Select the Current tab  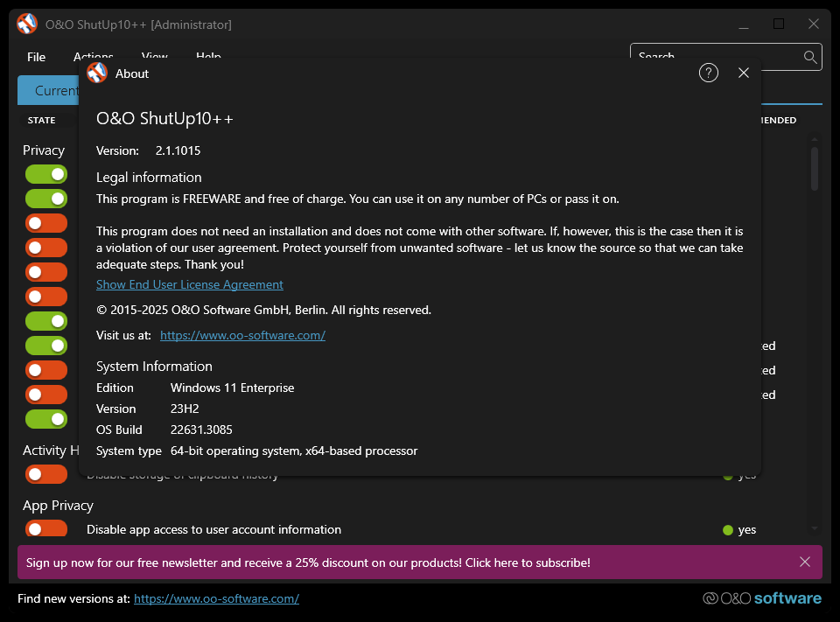click(48, 90)
